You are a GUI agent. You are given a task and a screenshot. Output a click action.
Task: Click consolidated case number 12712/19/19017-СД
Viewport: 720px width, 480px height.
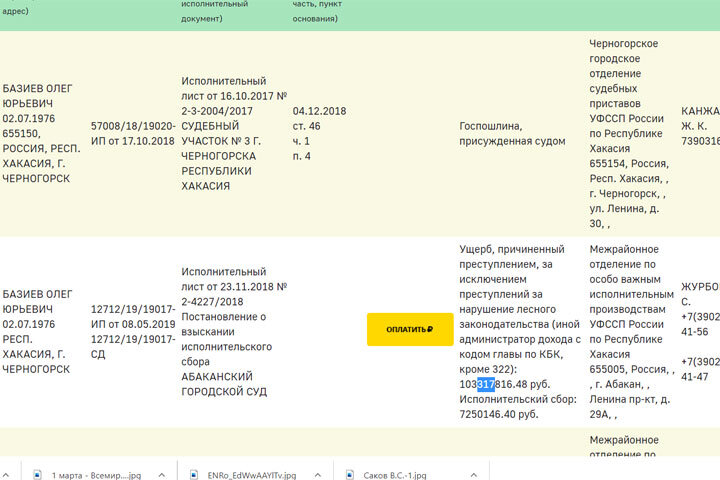[x=133, y=346]
